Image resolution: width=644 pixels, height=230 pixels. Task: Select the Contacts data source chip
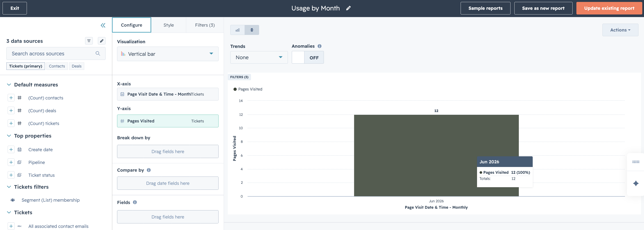pyautogui.click(x=57, y=66)
